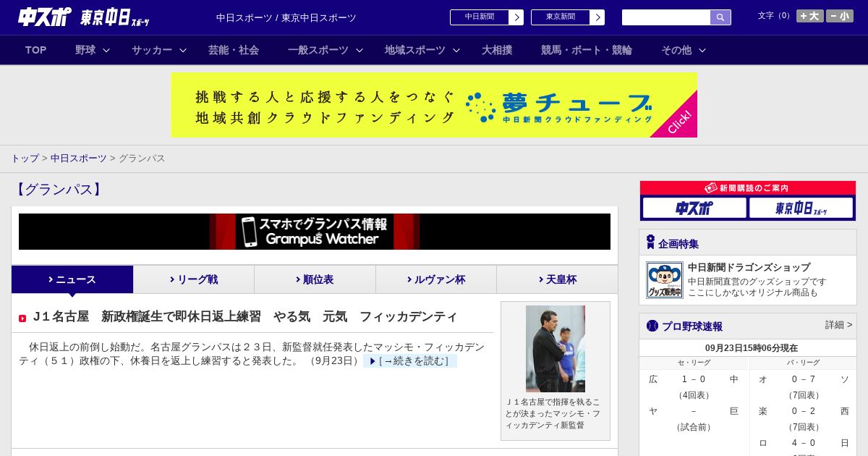Open the 中日新聞ドラゴンズショップ link
The width and height of the screenshot is (868, 456).
pyautogui.click(x=749, y=267)
